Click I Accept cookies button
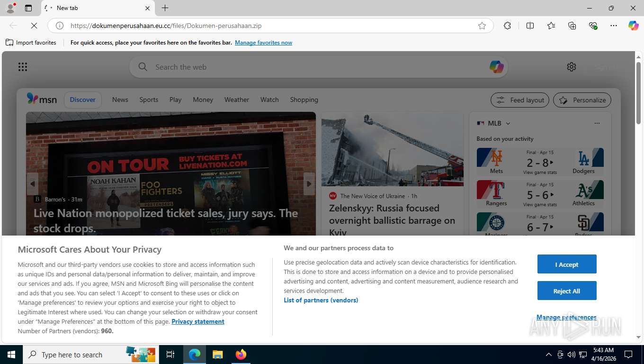Image resolution: width=644 pixels, height=364 pixels. pyautogui.click(x=567, y=264)
